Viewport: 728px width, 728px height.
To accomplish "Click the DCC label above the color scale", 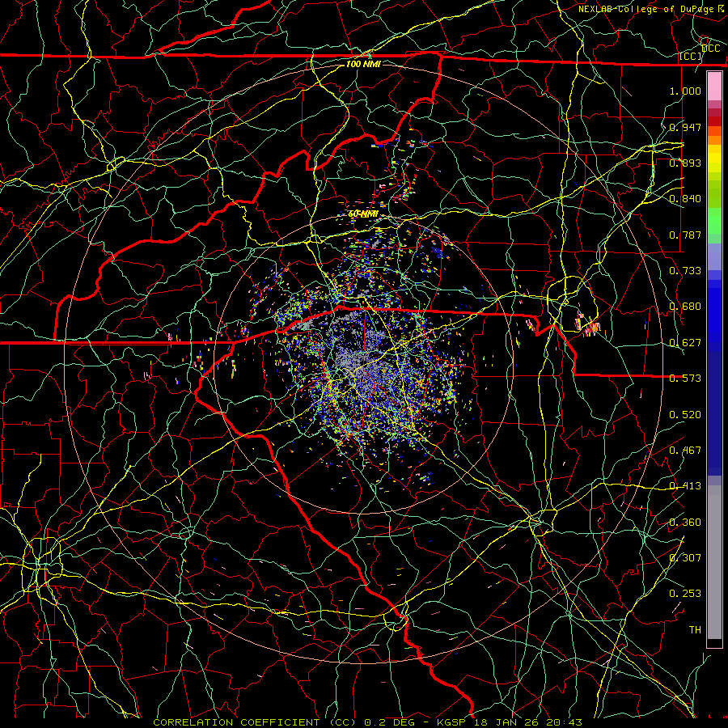I will click(710, 49).
